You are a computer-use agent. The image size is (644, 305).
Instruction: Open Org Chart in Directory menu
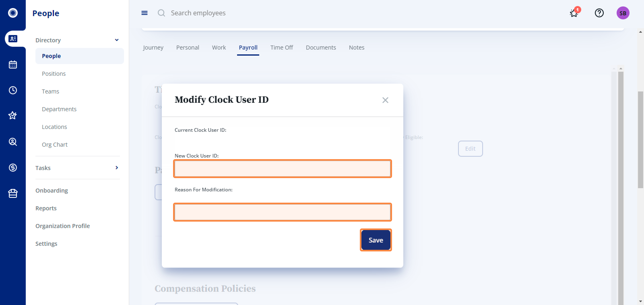tap(55, 145)
